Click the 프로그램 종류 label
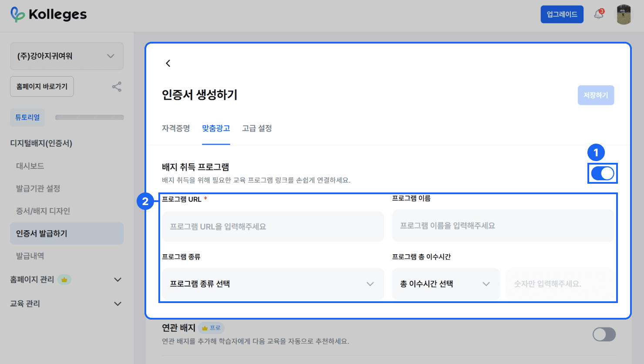The image size is (644, 364). [x=181, y=257]
